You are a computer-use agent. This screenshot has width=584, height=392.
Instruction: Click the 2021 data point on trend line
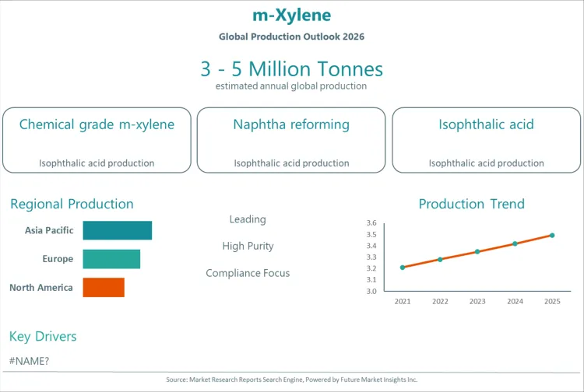click(x=403, y=268)
